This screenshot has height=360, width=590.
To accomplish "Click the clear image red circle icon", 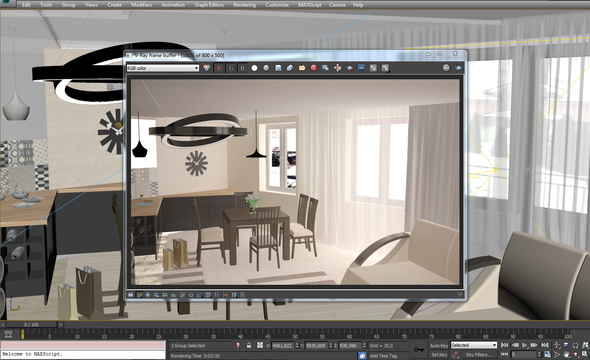I will tap(314, 68).
